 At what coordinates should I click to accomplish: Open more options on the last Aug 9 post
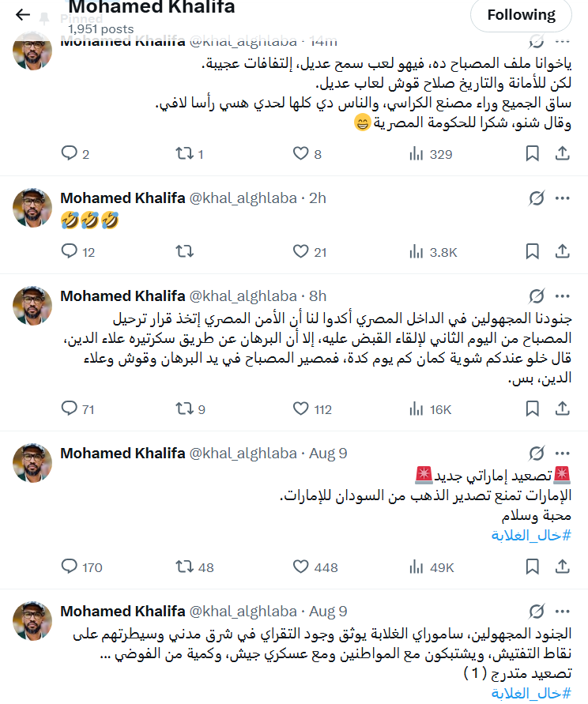[563, 612]
